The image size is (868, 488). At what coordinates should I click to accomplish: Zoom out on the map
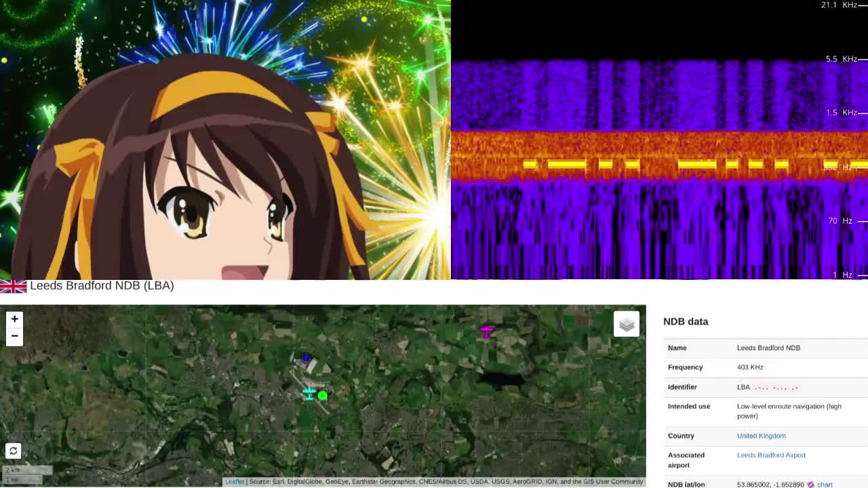14,336
